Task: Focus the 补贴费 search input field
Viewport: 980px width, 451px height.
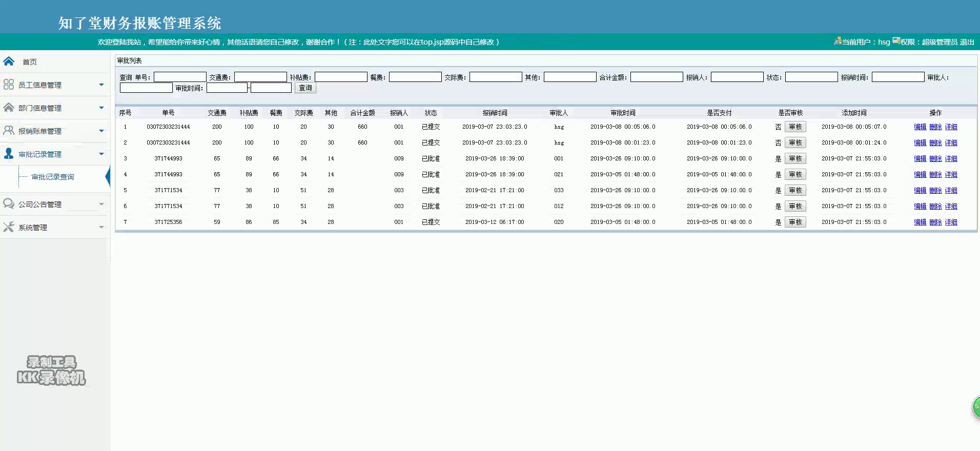Action: 341,77
